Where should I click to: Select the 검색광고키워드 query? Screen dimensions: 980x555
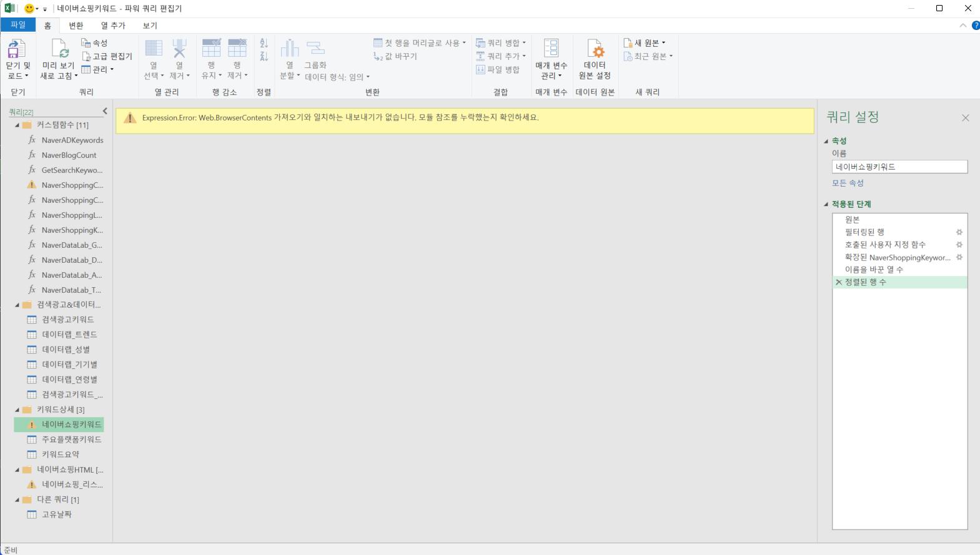(67, 320)
